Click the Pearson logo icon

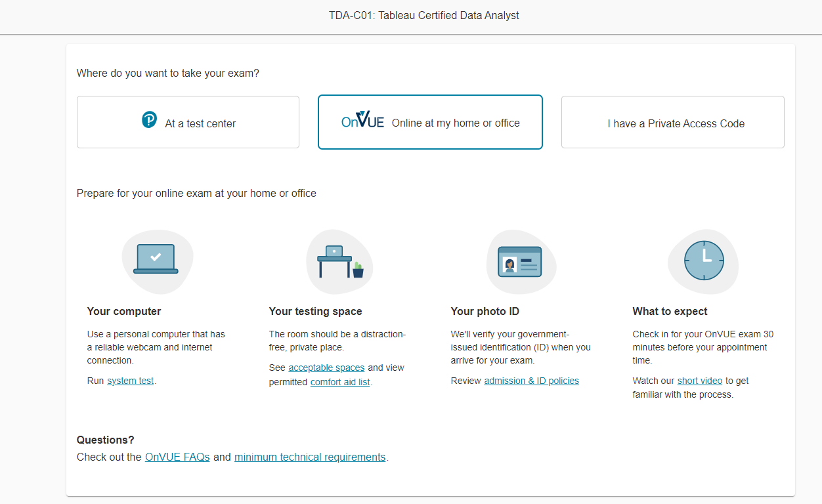point(150,120)
